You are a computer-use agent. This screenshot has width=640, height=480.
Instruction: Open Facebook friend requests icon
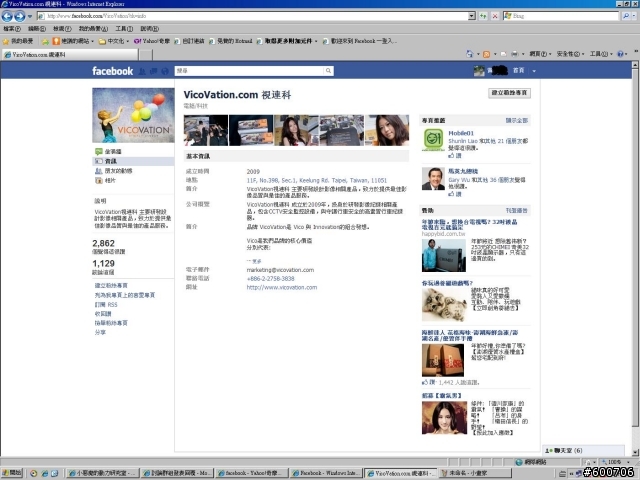click(142, 71)
